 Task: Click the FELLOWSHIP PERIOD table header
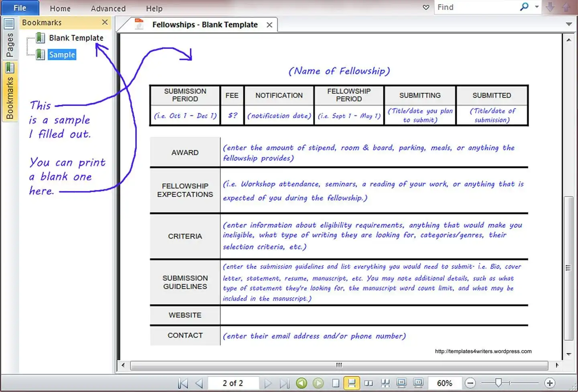point(349,95)
